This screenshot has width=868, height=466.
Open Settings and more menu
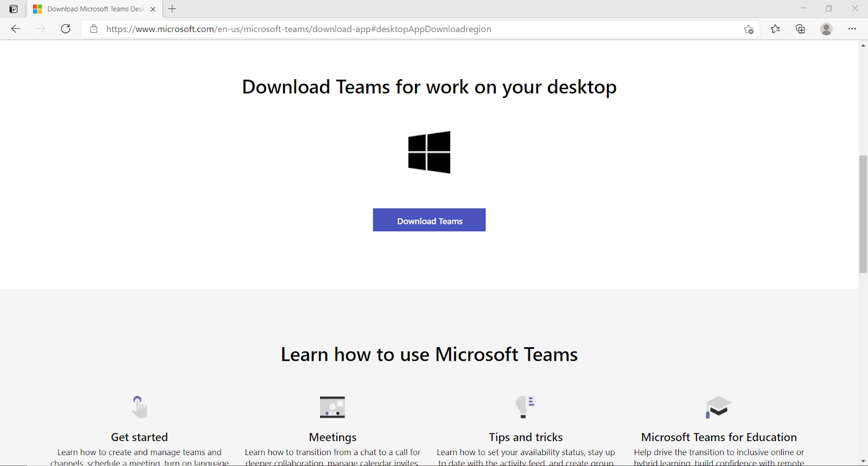pos(852,29)
